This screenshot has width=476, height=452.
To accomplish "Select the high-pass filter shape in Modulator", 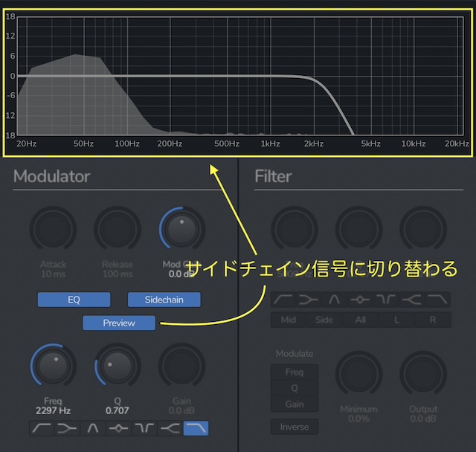I will [x=42, y=428].
